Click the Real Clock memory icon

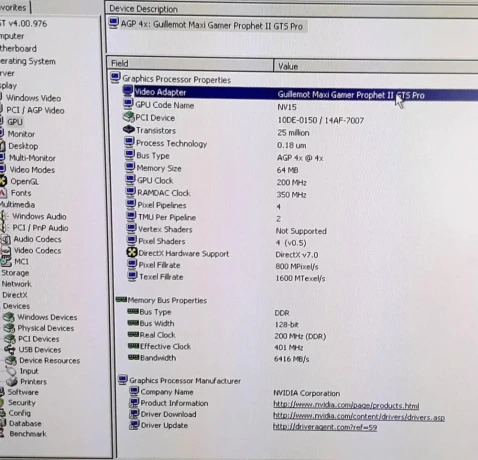133,334
